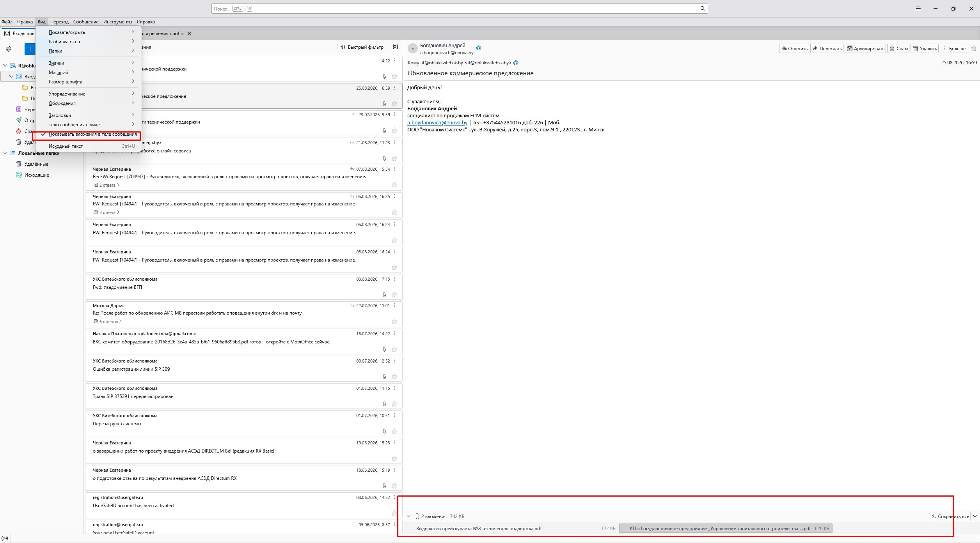Click the flame Spam folder icon in the folder pane

pyautogui.click(x=19, y=131)
